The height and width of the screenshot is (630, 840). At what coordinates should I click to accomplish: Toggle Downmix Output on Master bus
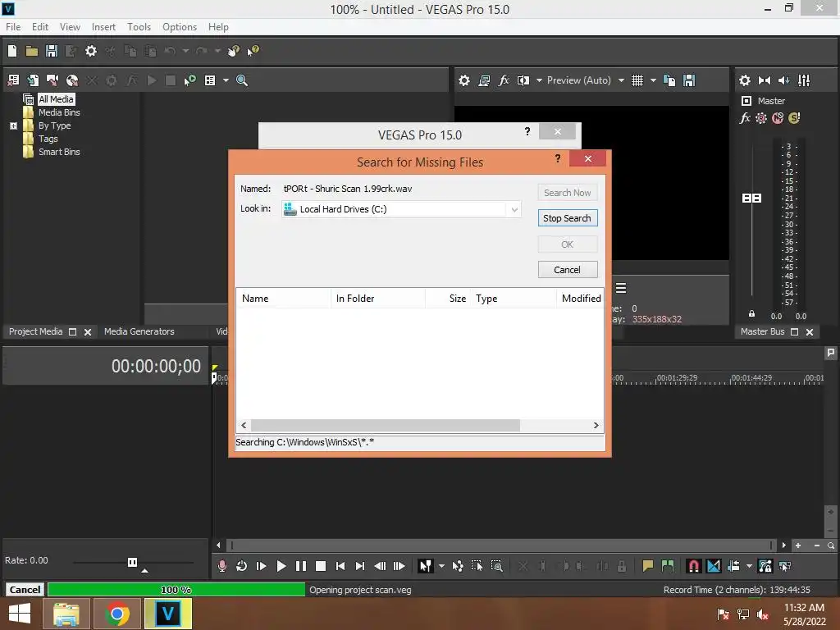tap(765, 80)
